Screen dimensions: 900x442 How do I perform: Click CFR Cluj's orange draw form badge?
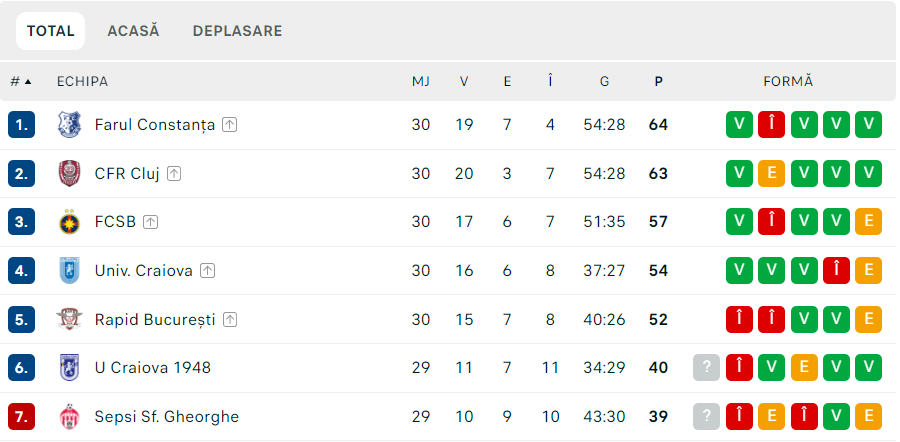[771, 173]
